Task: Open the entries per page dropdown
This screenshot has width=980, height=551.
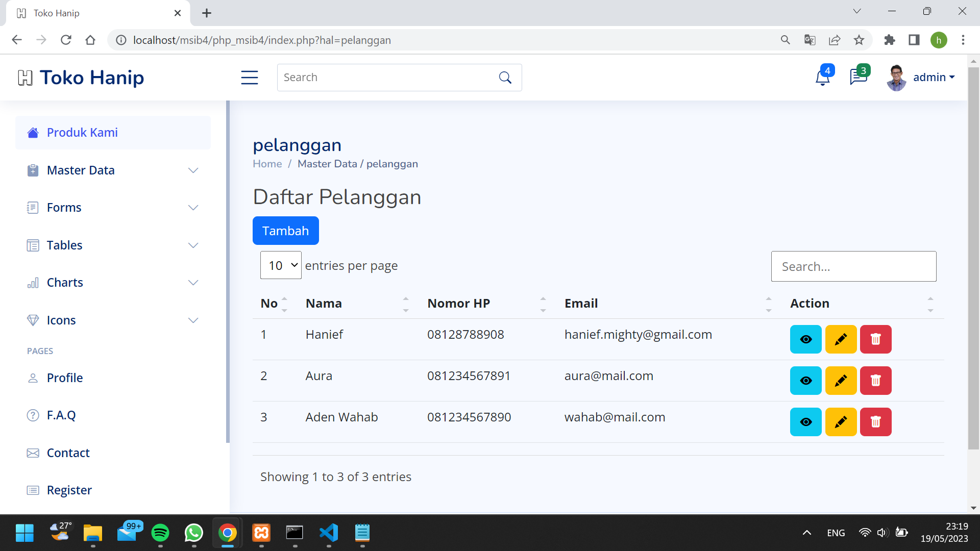Action: pyautogui.click(x=281, y=265)
